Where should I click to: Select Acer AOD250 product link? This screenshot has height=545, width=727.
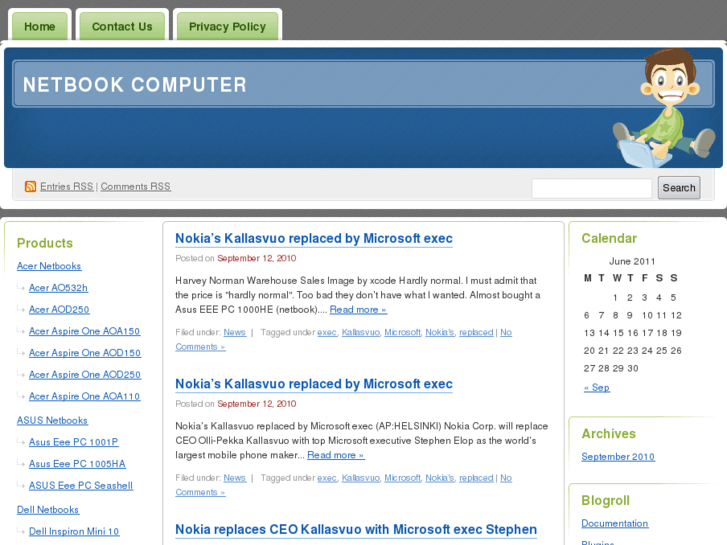59,309
